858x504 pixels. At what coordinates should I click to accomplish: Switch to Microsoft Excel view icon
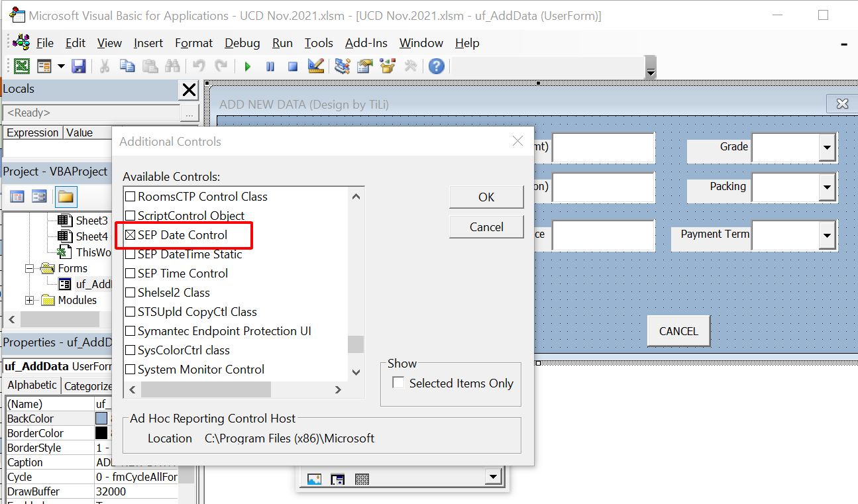pyautogui.click(x=22, y=66)
